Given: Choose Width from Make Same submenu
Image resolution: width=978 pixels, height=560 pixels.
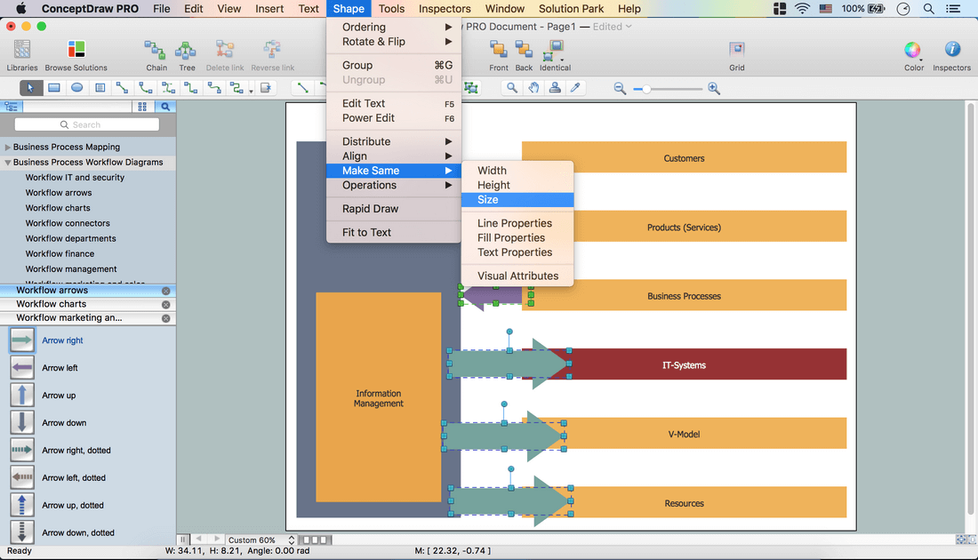Looking at the screenshot, I should pyautogui.click(x=517, y=171).
